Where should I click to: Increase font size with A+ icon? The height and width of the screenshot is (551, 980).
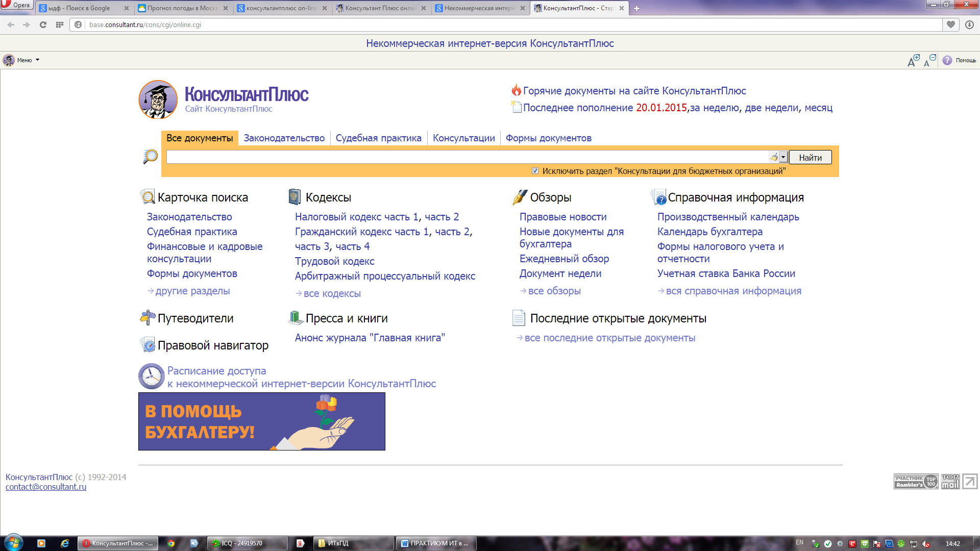point(913,60)
